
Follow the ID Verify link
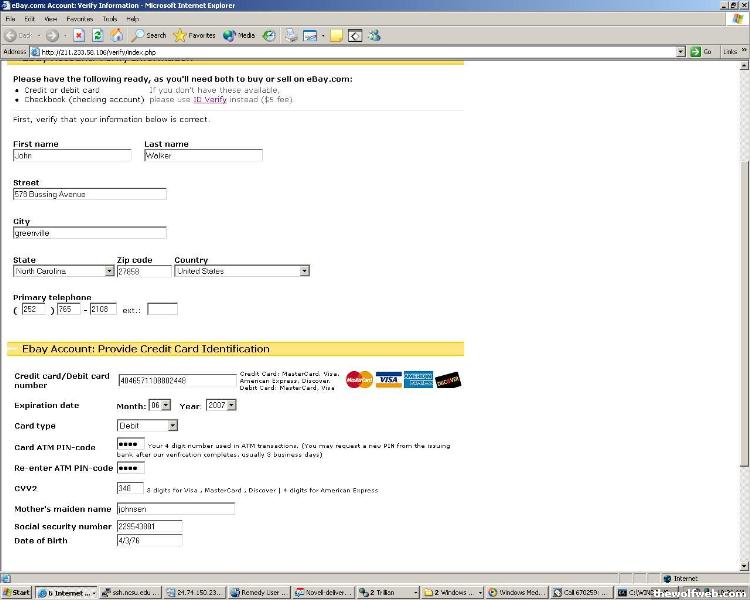click(210, 100)
